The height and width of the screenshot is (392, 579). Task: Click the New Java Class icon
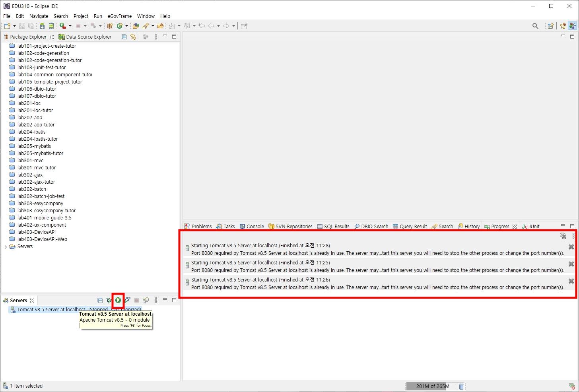pos(120,26)
